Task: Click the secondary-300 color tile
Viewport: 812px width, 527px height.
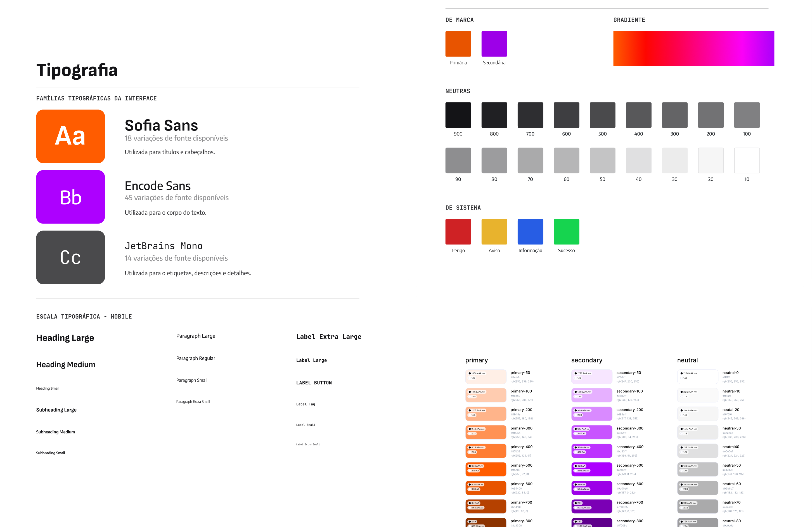Action: [591, 432]
